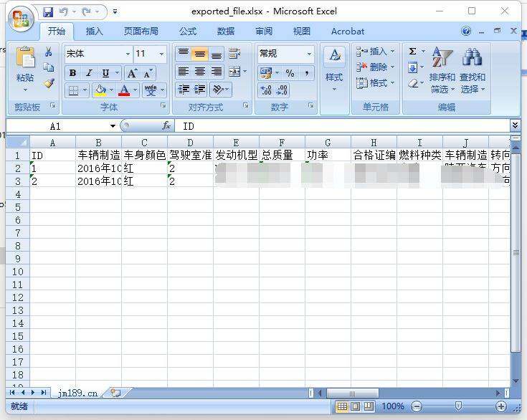Decrease decimal places

point(282,90)
